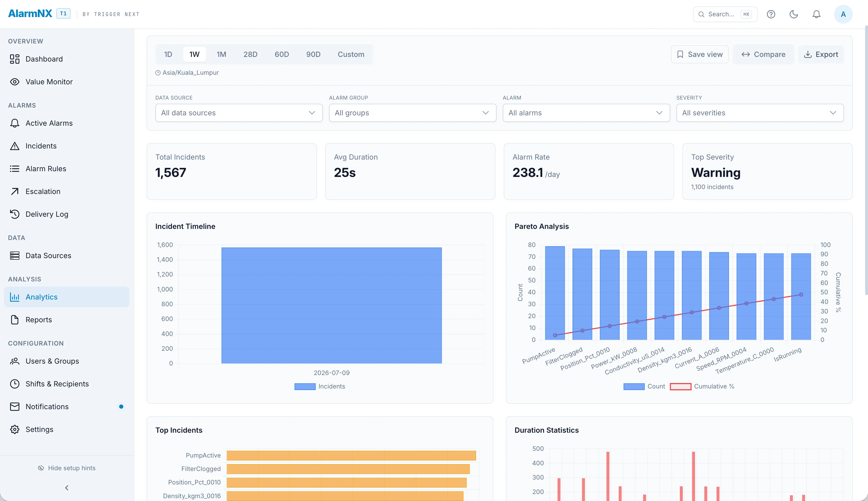The height and width of the screenshot is (501, 868).
Task: Click the page vertical scrollbar
Action: (866, 160)
